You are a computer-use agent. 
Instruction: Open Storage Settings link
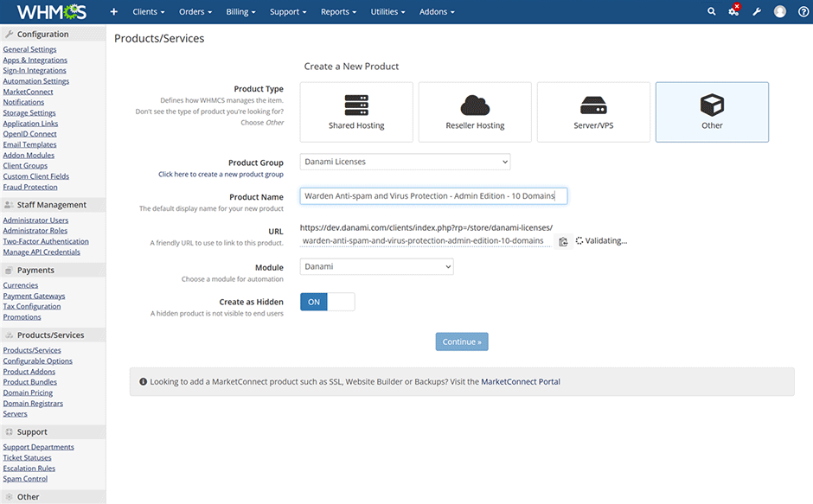(x=29, y=113)
